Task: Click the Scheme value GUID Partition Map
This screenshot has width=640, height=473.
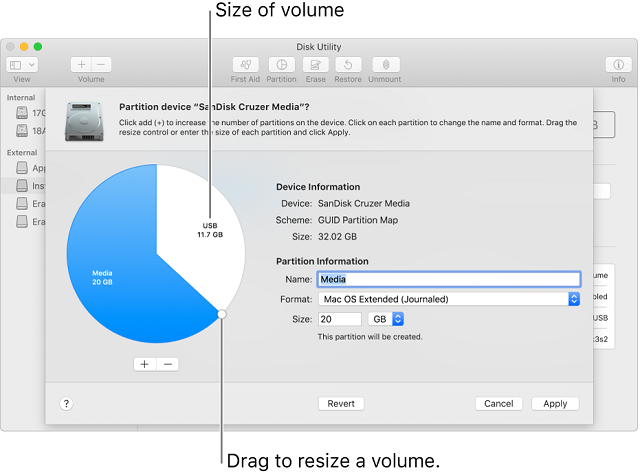Action: [x=358, y=220]
